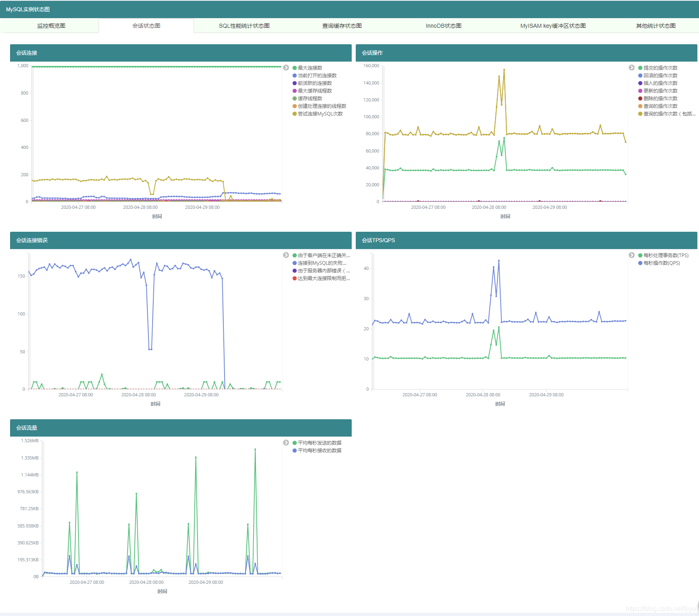Hide the 更新的操作次数 series
Viewport: 699px width, 616px height.
pyautogui.click(x=658, y=91)
